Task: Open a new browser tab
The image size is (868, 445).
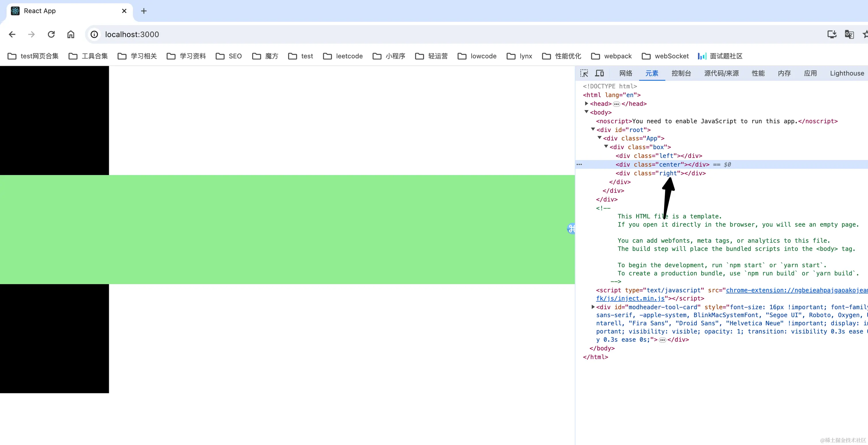Action: pos(144,11)
